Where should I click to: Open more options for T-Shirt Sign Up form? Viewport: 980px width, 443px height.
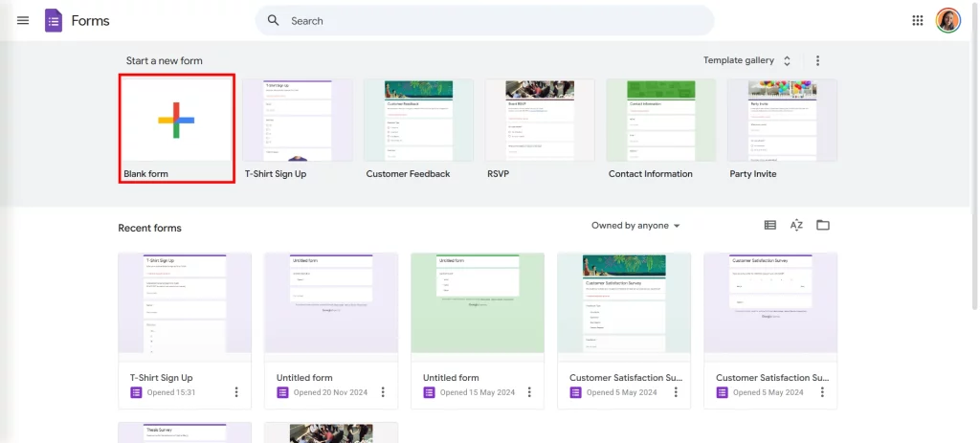click(236, 392)
